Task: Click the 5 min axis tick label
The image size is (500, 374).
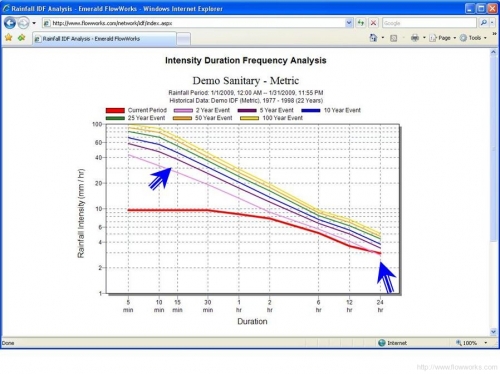Action: pos(128,306)
